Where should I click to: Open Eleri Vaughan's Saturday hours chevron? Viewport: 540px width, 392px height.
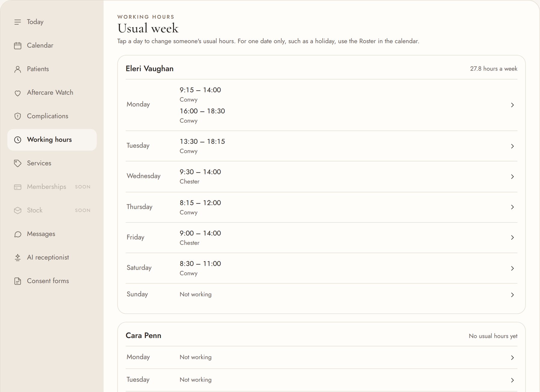pos(512,268)
